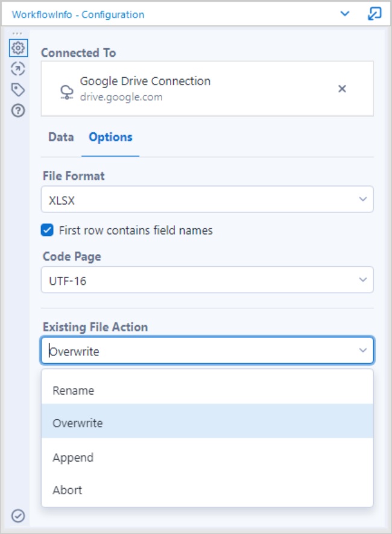Click the Google Drive cloud connection icon
The height and width of the screenshot is (534, 392).
[67, 92]
